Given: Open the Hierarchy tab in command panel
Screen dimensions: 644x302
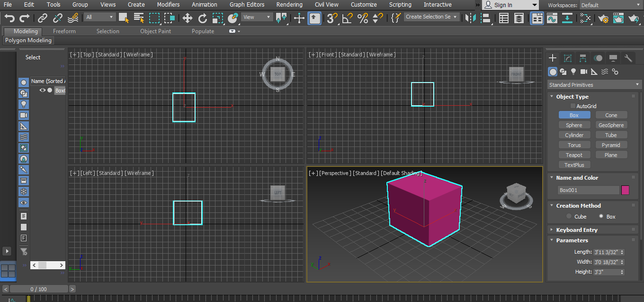Looking at the screenshot, I should coord(583,58).
